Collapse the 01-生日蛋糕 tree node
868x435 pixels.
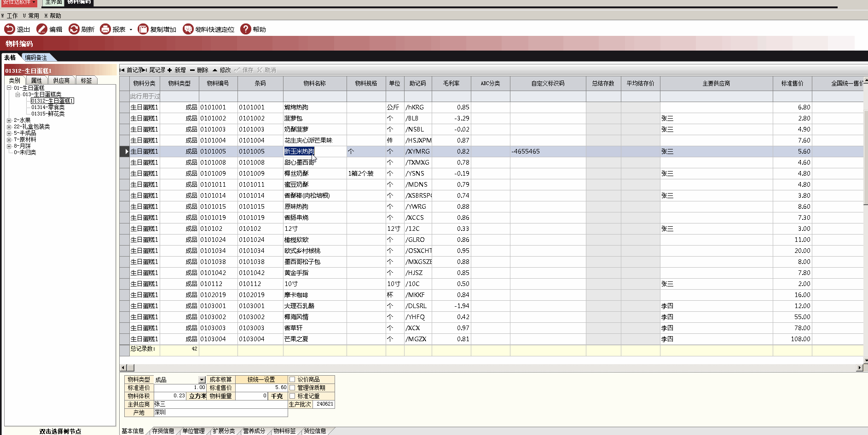9,88
